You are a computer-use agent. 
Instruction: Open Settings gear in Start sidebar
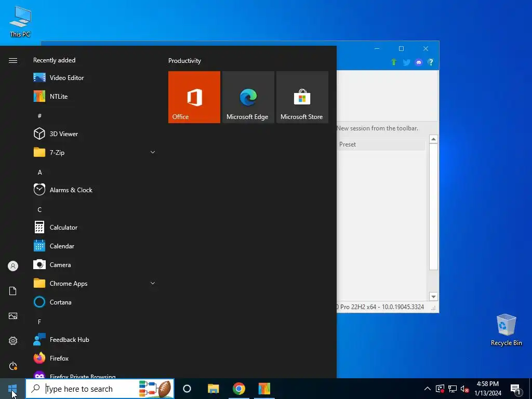13,341
